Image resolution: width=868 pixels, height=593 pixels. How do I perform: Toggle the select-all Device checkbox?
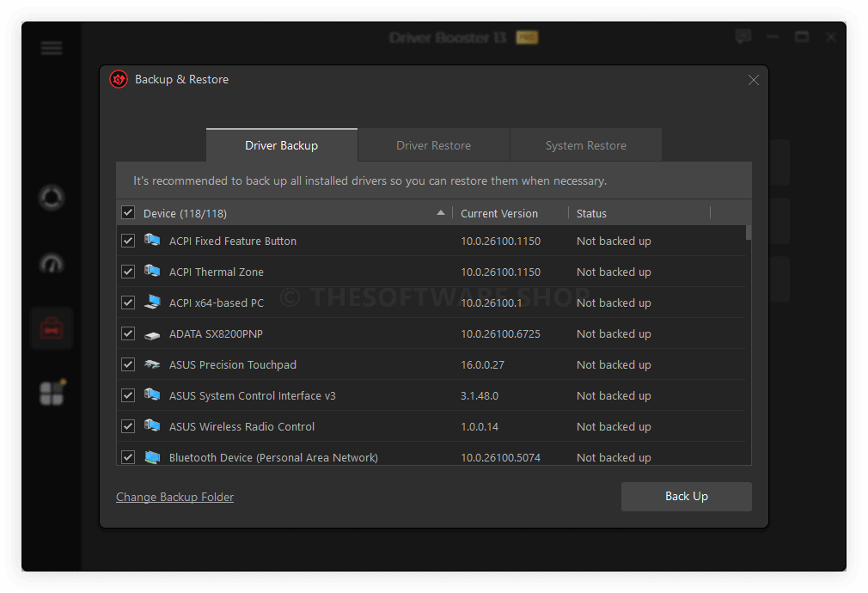click(128, 213)
